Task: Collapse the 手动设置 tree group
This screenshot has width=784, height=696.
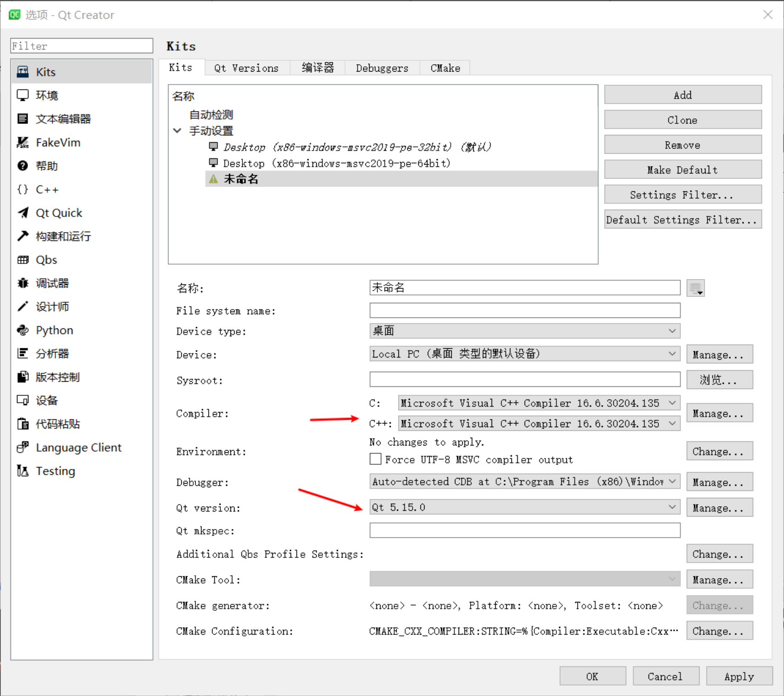Action: point(177,131)
